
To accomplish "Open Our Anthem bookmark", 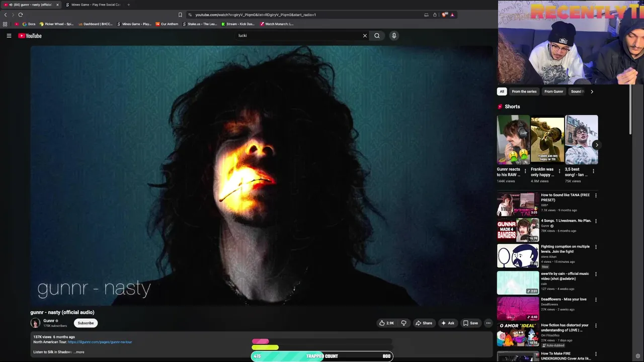I will 167,24.
